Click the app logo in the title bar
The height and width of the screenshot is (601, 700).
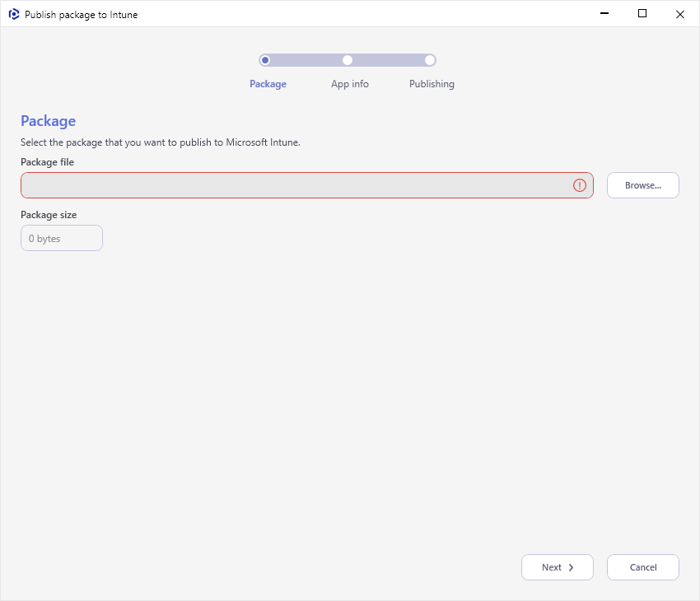14,14
